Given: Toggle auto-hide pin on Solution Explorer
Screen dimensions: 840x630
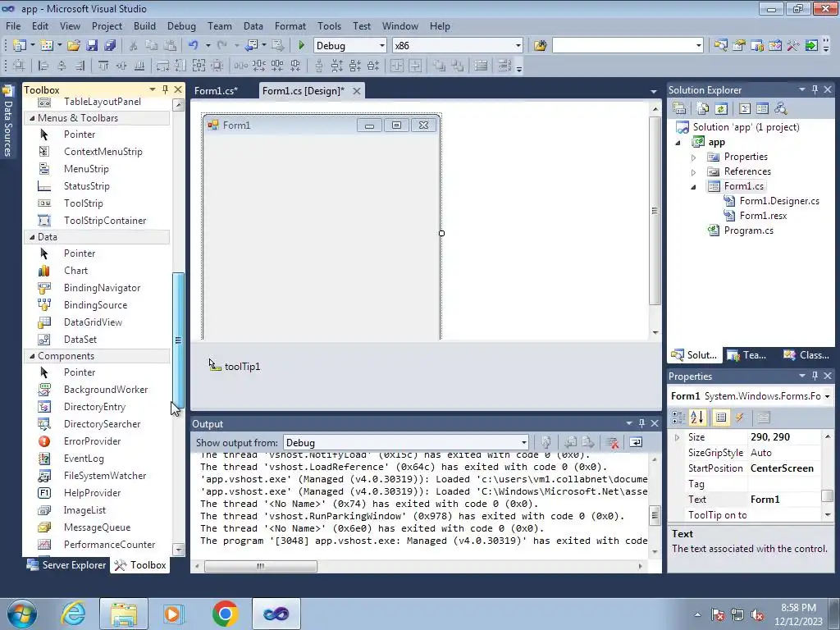Looking at the screenshot, I should tap(815, 89).
